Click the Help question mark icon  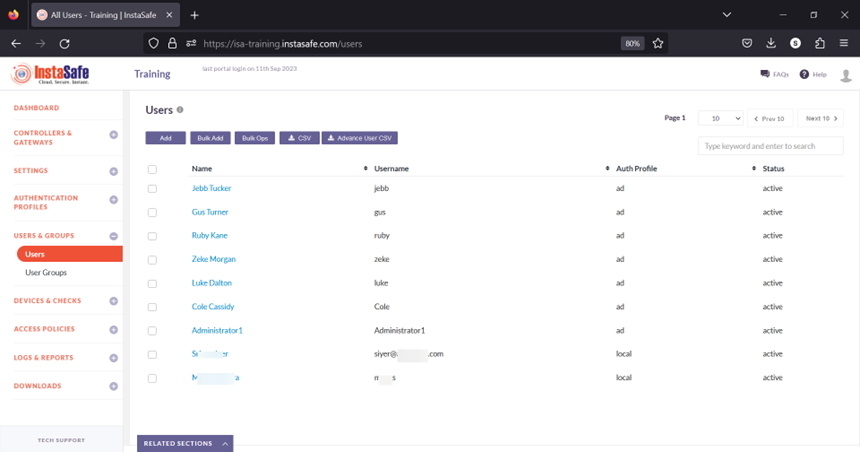804,74
